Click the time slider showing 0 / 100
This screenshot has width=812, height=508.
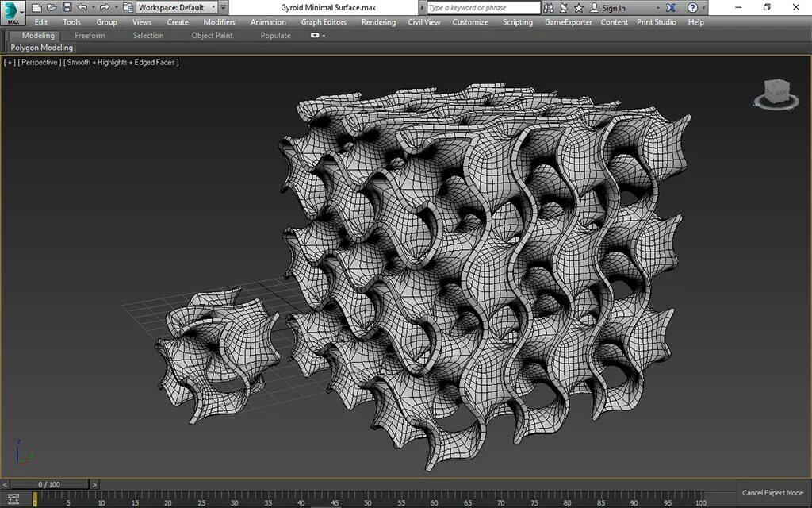tap(49, 484)
